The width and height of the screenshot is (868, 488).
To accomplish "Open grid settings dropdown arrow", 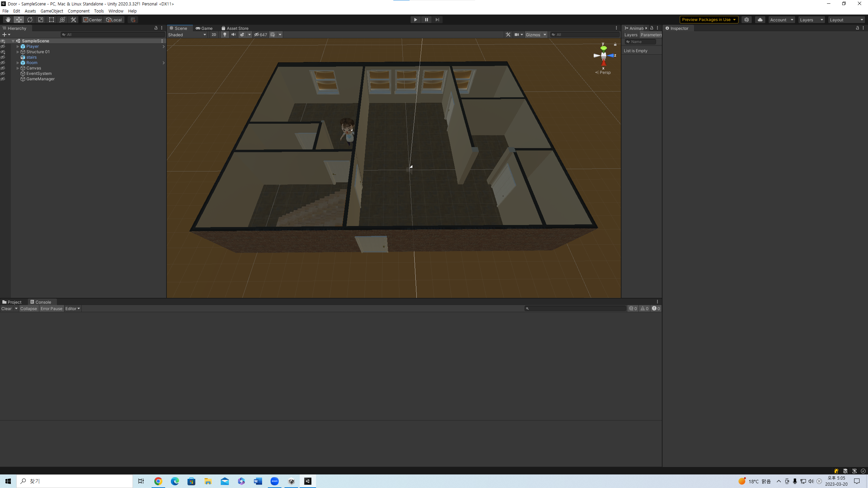I will (280, 35).
